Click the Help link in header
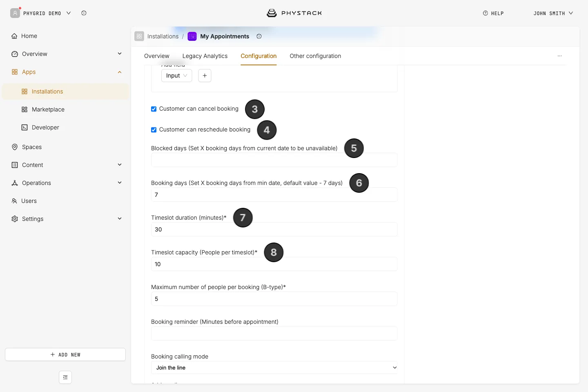This screenshot has height=392, width=588. (493, 13)
